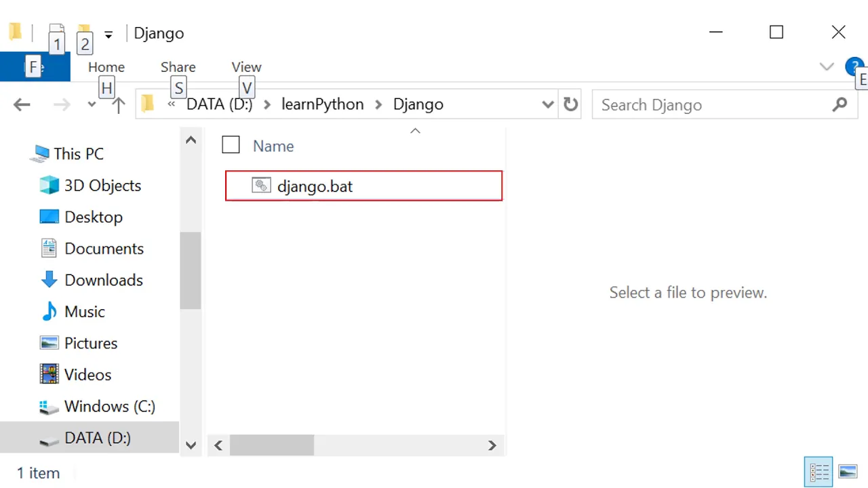
Task: Select Downloads label in navigation tree
Action: pos(104,280)
